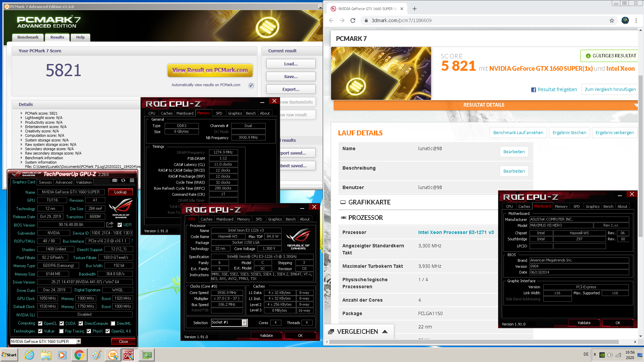Screen dimensions: 644x362
Task: Click the Lookup button in GPU-Z
Action: pyautogui.click(x=120, y=192)
